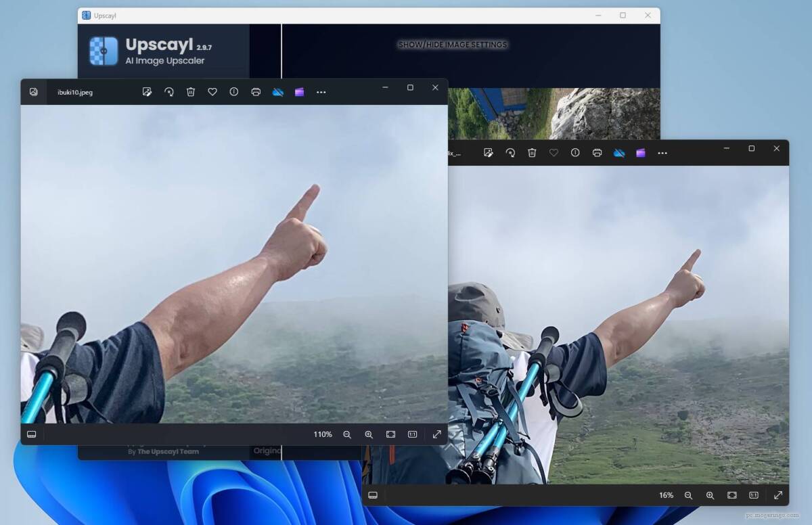Fit photo to window in the 16% window
This screenshot has height=525, width=812.
[x=731, y=495]
